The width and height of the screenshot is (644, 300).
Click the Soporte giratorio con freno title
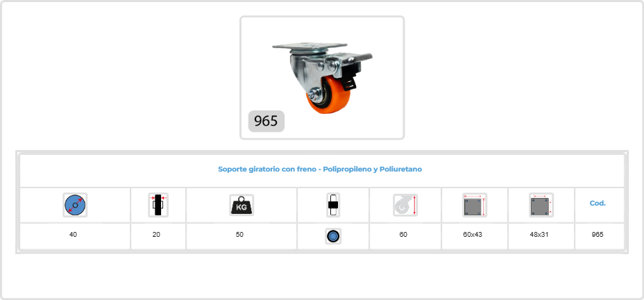tap(320, 169)
